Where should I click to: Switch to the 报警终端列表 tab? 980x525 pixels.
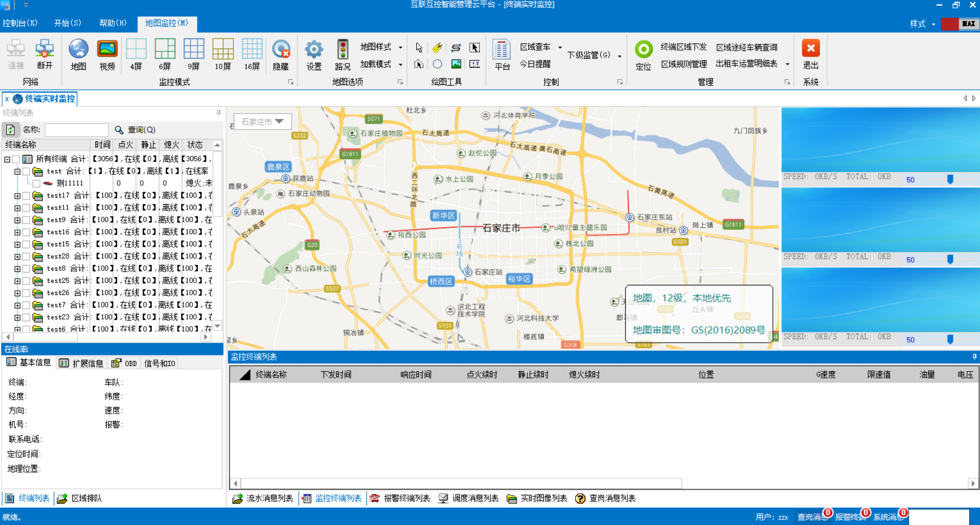pos(400,498)
